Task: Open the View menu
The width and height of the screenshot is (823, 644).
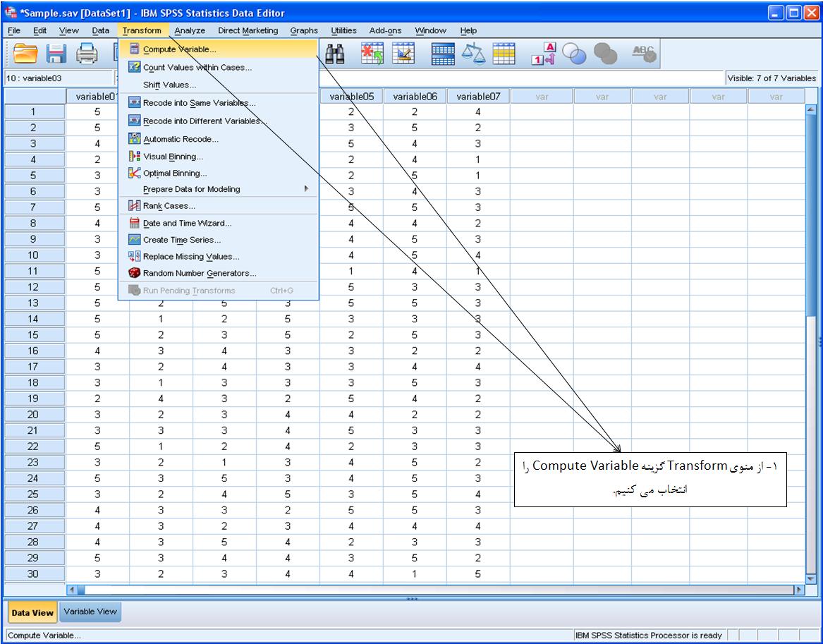Action: [68, 30]
